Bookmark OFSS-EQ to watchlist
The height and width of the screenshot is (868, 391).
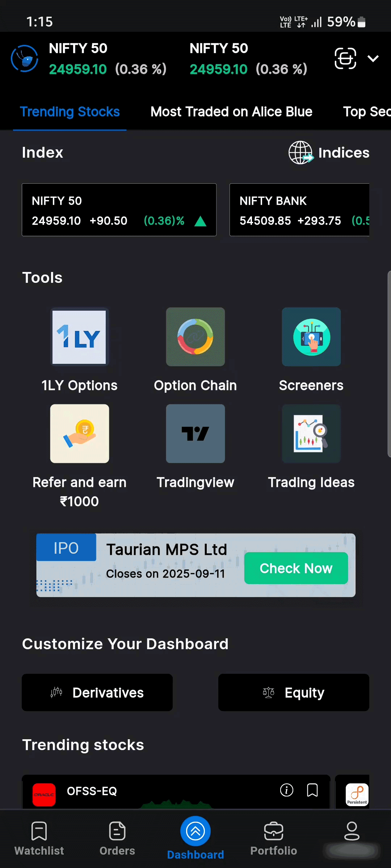tap(312, 790)
